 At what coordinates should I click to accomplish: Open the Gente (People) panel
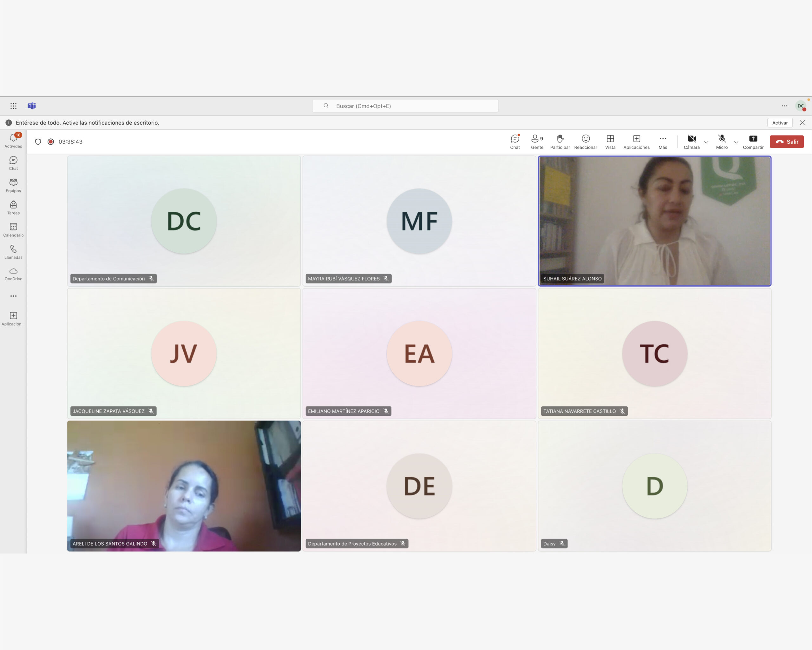click(537, 141)
